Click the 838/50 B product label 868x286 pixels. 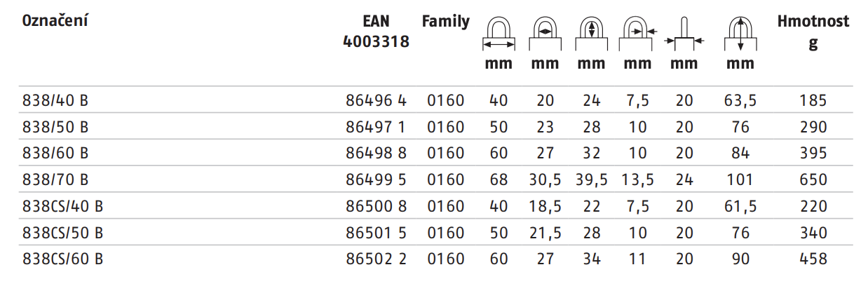point(55,127)
